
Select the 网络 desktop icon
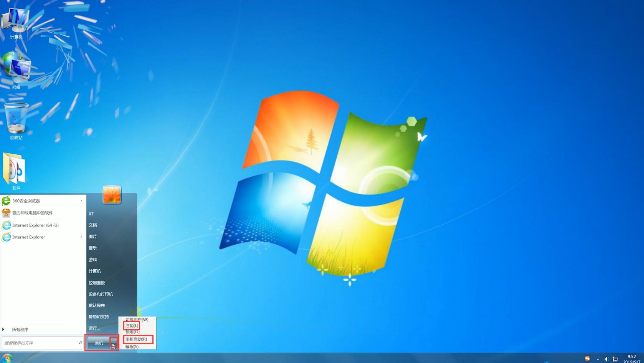pyautogui.click(x=16, y=70)
